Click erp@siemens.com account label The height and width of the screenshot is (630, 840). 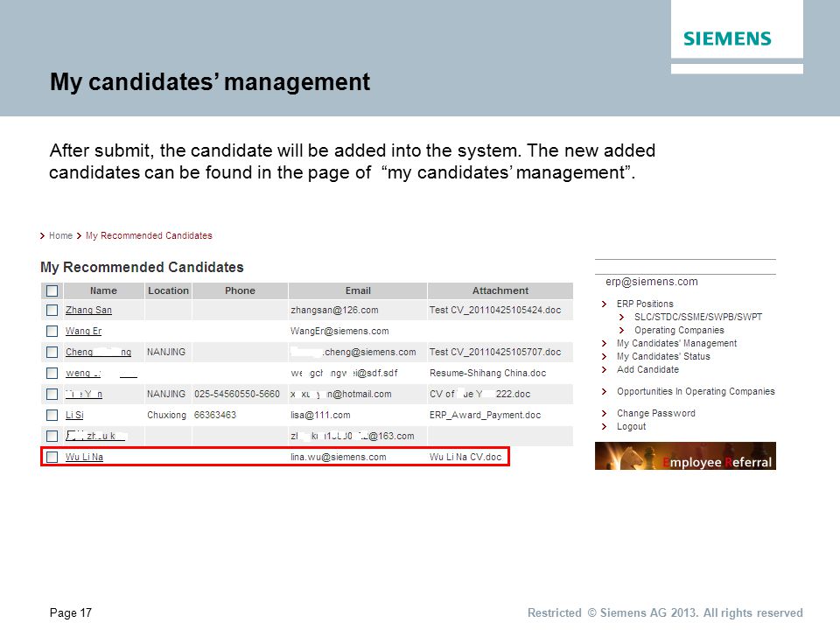(x=651, y=282)
